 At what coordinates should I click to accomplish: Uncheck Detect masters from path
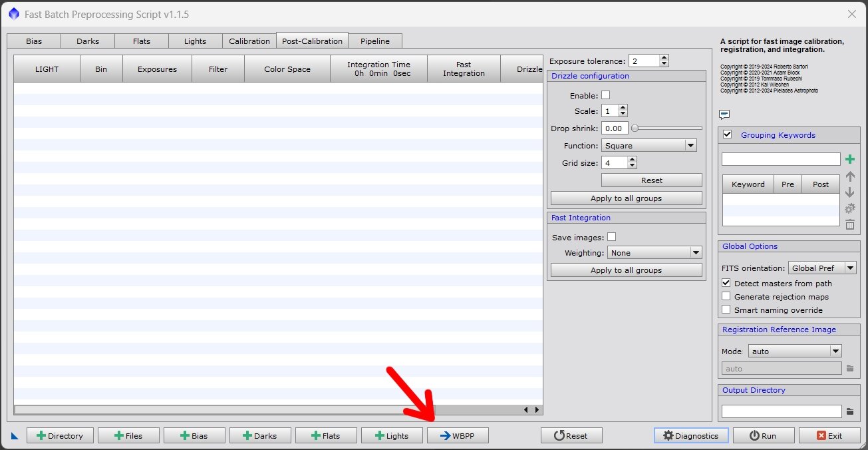726,283
